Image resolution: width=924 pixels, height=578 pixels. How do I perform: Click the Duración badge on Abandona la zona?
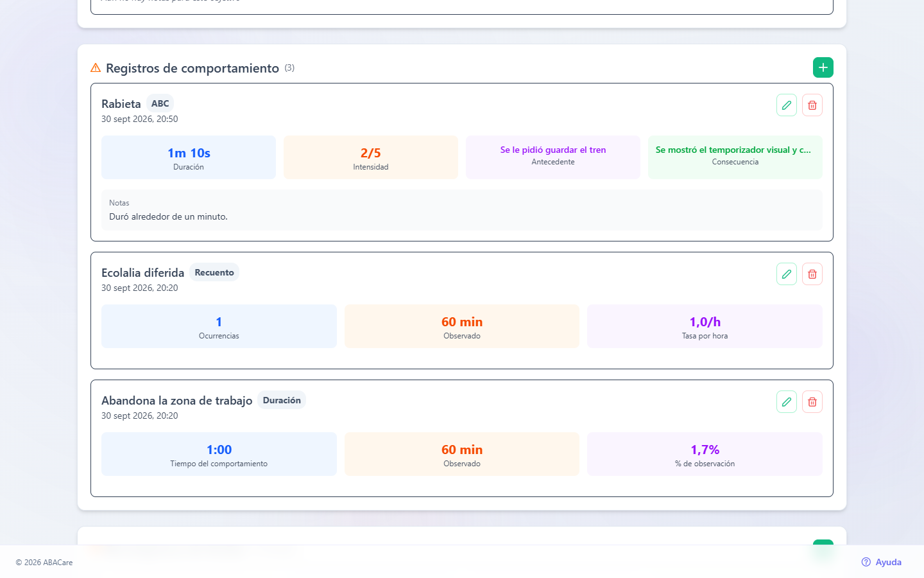[x=282, y=400]
